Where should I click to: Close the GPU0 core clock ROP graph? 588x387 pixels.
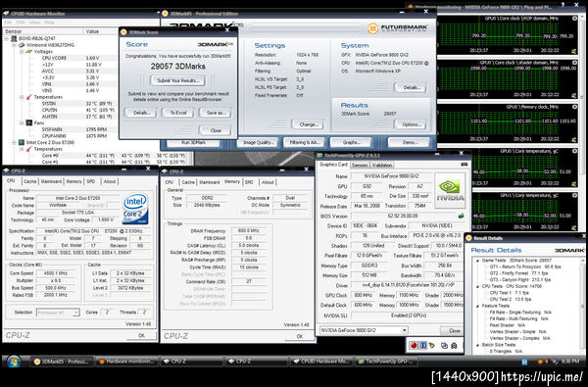(x=574, y=18)
